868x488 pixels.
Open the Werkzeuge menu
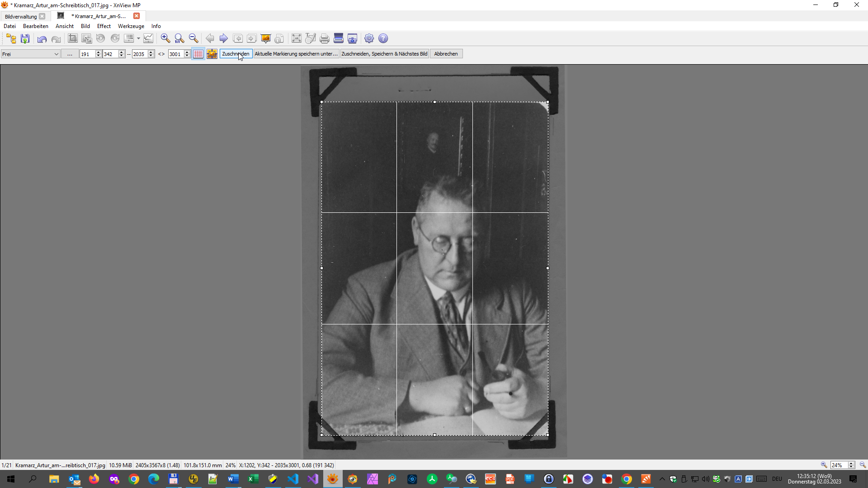[x=131, y=26]
